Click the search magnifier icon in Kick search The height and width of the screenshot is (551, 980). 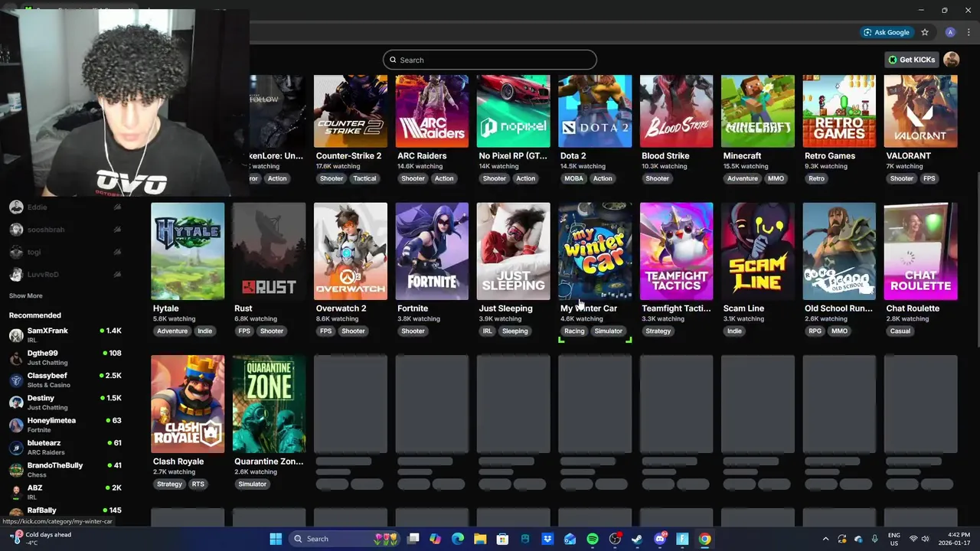pyautogui.click(x=393, y=60)
